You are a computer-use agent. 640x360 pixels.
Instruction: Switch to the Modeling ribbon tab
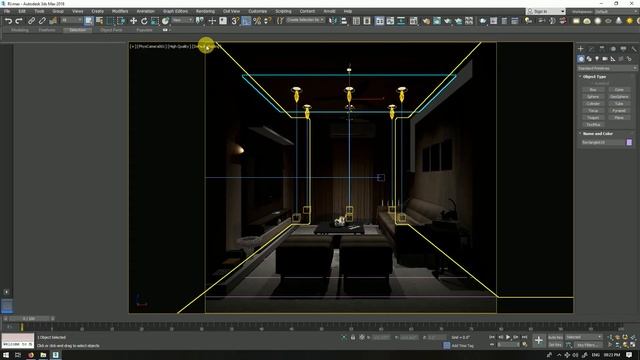[20, 30]
